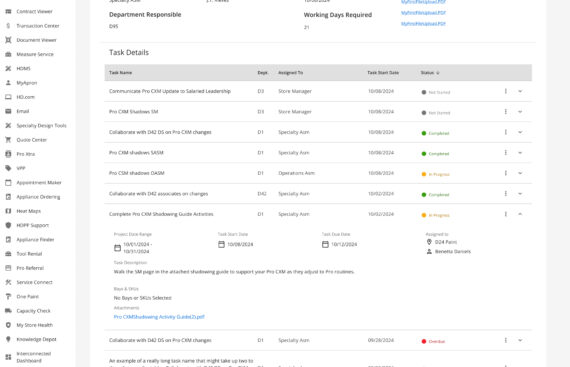This screenshot has width=570, height=367.
Task: Open the last MyFirstFileUpload.PDF link
Action: click(423, 24)
